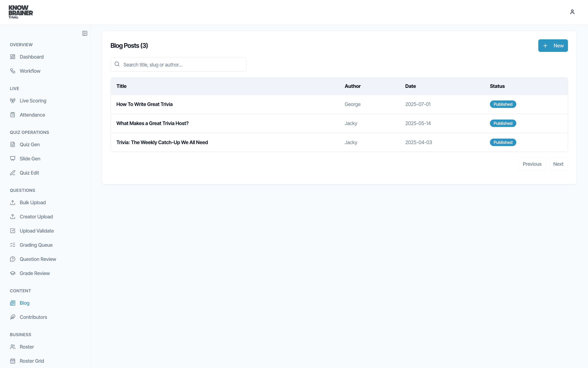
Task: Focus the search title, slug or author field
Action: (x=178, y=64)
